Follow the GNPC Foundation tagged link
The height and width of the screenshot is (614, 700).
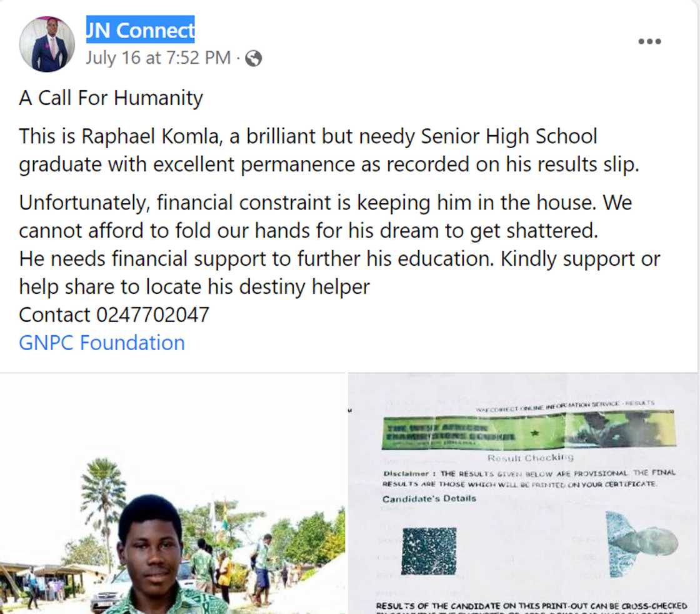[x=102, y=343]
